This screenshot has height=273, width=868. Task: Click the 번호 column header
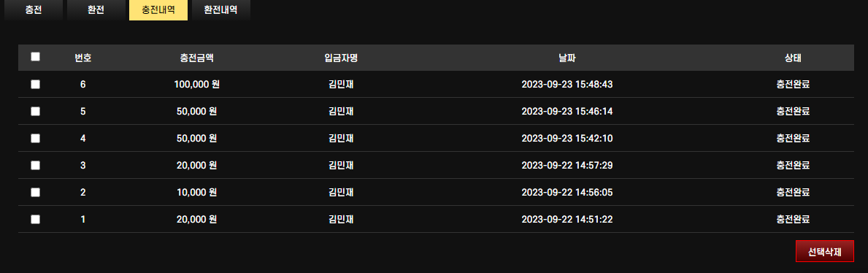[83, 58]
